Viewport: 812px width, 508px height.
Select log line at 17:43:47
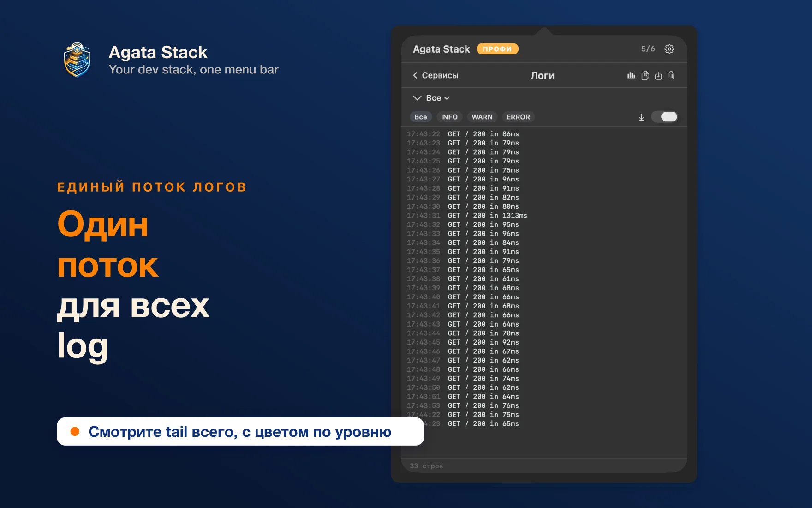[x=463, y=360]
